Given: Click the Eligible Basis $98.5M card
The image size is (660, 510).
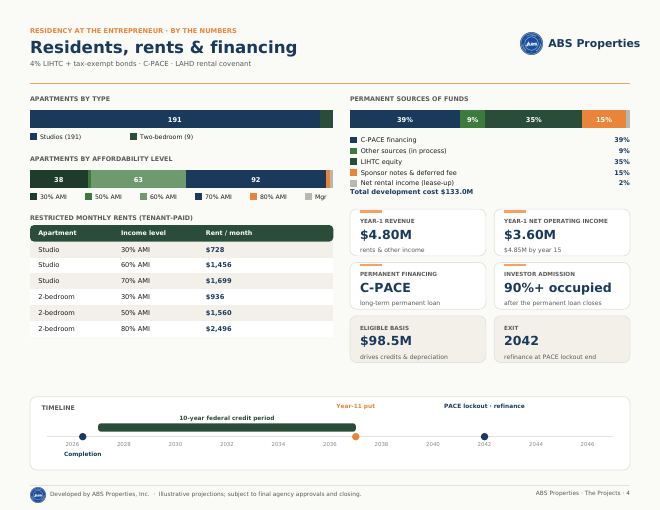Looking at the screenshot, I should [x=418, y=339].
